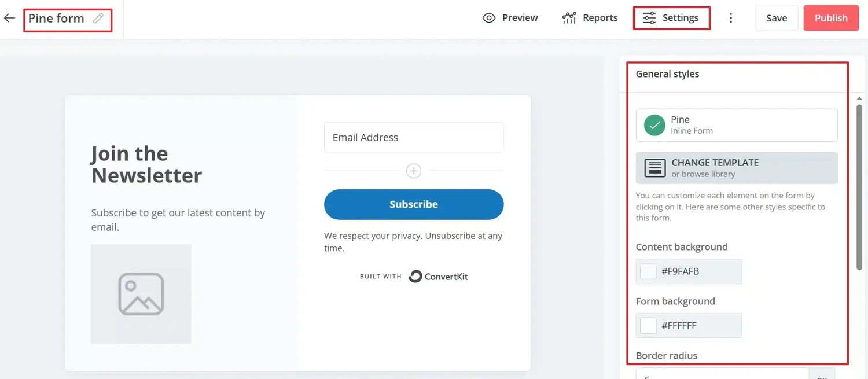
Task: Click the Settings sliders icon
Action: (x=650, y=18)
